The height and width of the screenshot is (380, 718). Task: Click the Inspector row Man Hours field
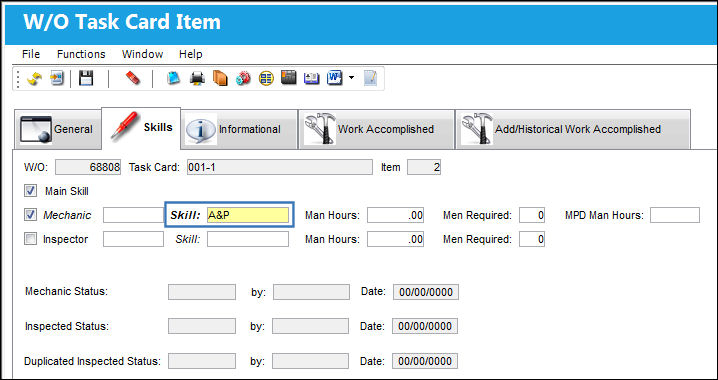(395, 239)
